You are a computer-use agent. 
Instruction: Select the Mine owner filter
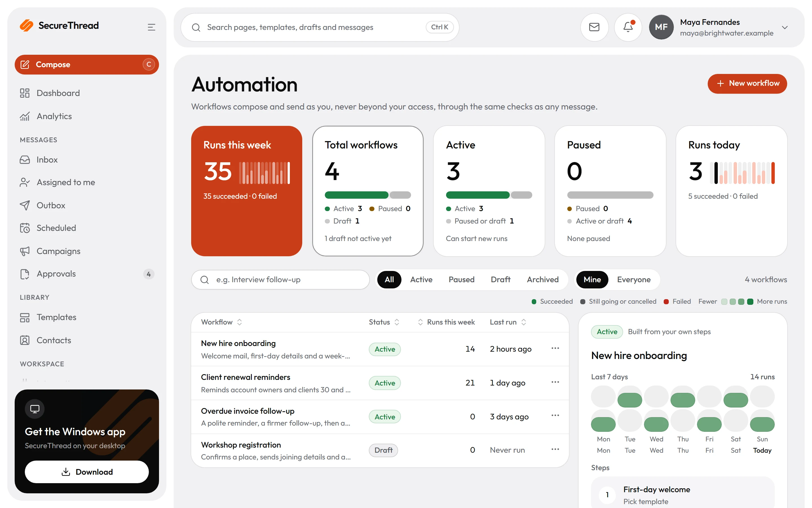click(x=592, y=279)
